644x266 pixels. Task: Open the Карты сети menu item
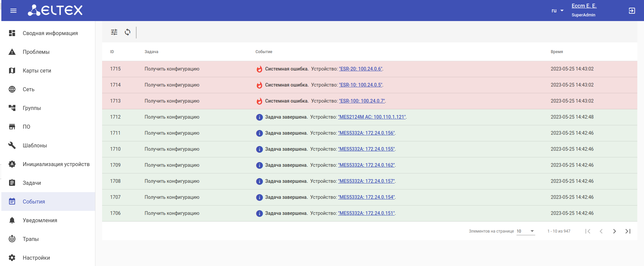[x=37, y=71]
